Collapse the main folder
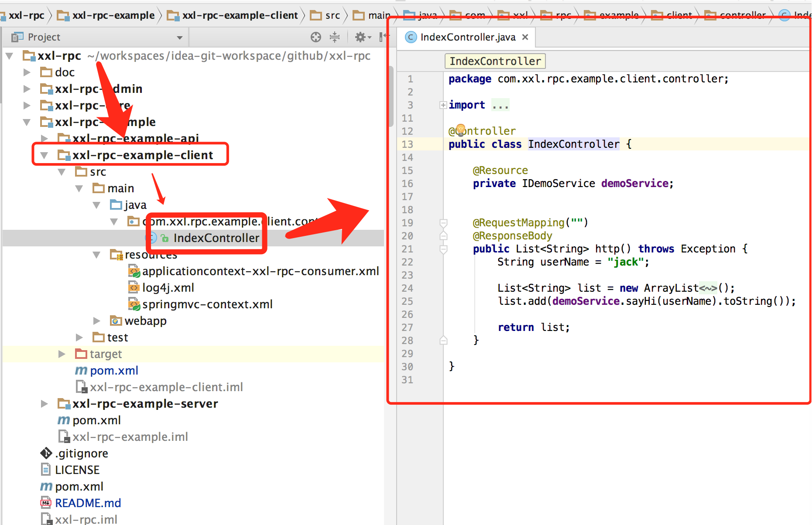The image size is (812, 525). pyautogui.click(x=79, y=188)
